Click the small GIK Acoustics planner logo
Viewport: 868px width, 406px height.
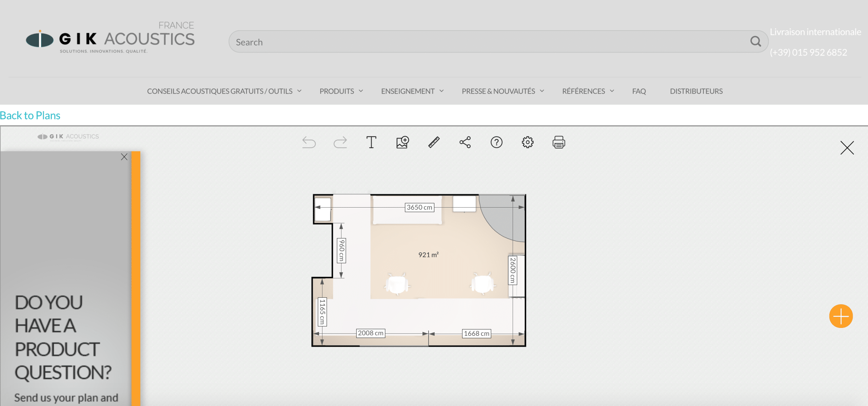coord(68,137)
